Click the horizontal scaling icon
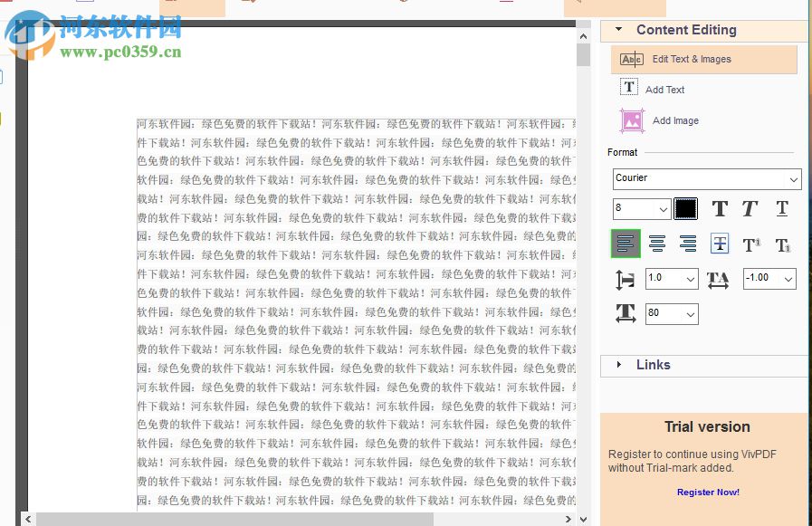This screenshot has height=526, width=812. [x=626, y=313]
